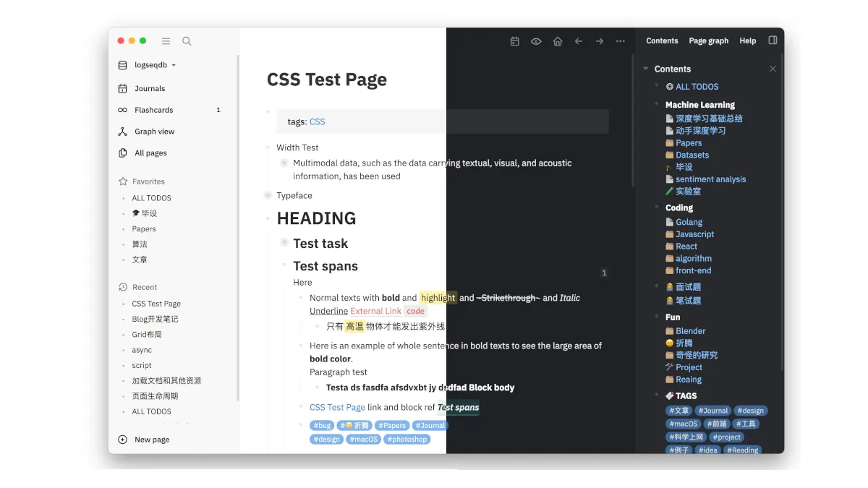The image size is (868, 488).
Task: Click the #科学上网 tag in Contents
Action: (686, 437)
